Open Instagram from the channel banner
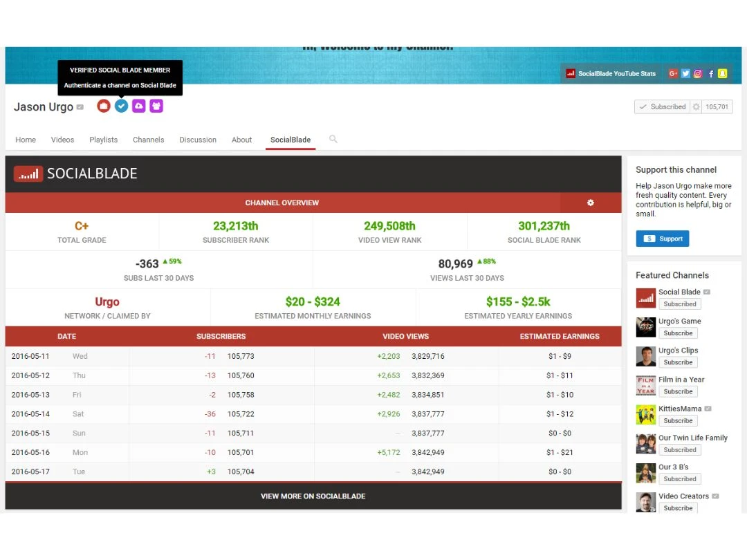Screen dimensions: 747x560 [698, 73]
